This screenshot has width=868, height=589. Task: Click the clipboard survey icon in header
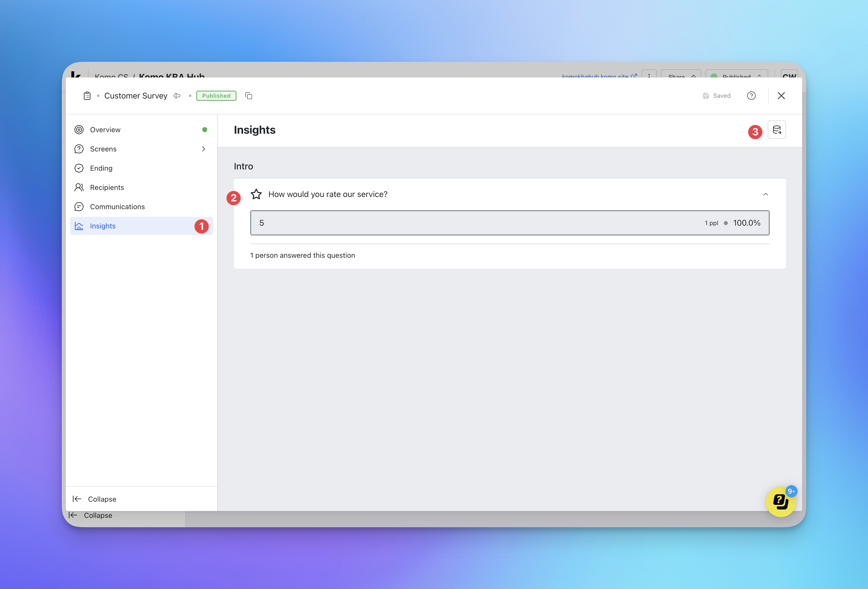click(87, 96)
